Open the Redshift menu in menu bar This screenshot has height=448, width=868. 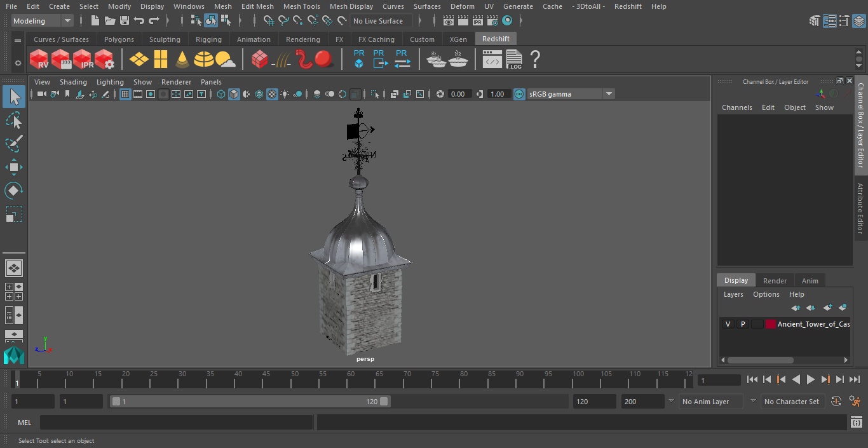(x=628, y=6)
